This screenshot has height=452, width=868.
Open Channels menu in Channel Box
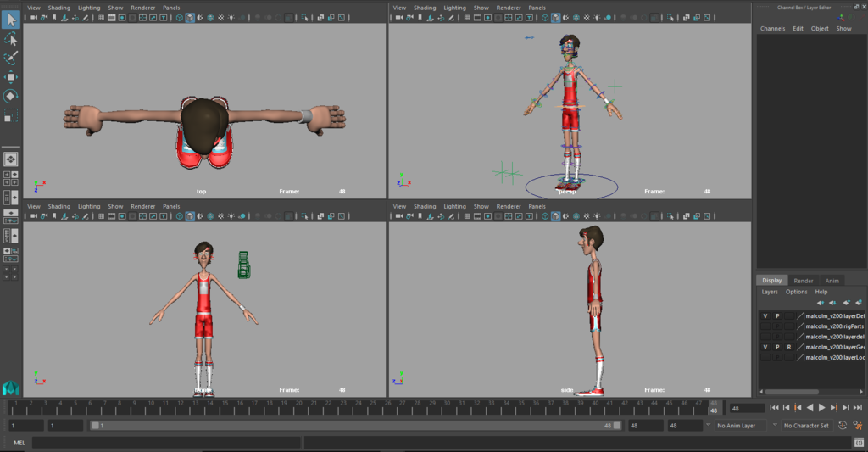[x=772, y=28]
